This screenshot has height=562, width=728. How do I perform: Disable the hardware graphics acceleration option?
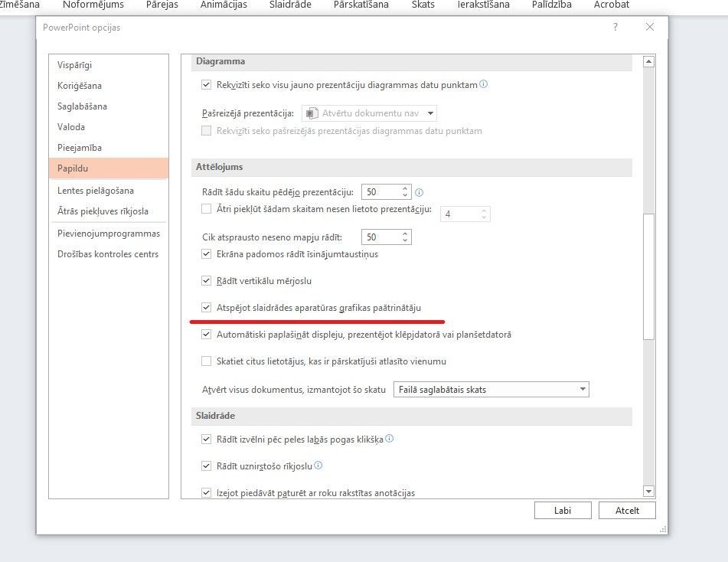206,308
